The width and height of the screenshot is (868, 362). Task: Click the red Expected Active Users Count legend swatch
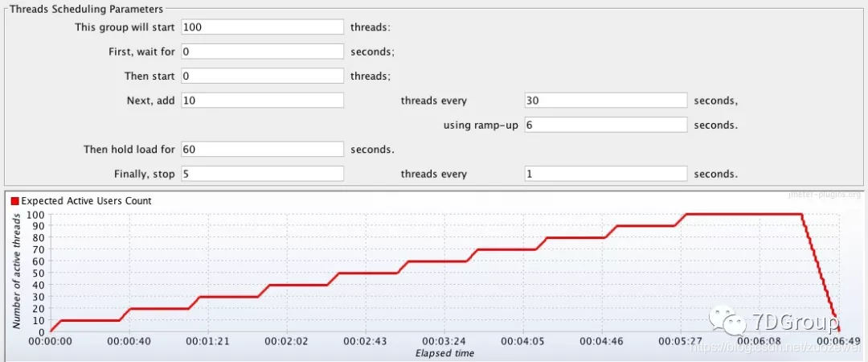coord(15,201)
